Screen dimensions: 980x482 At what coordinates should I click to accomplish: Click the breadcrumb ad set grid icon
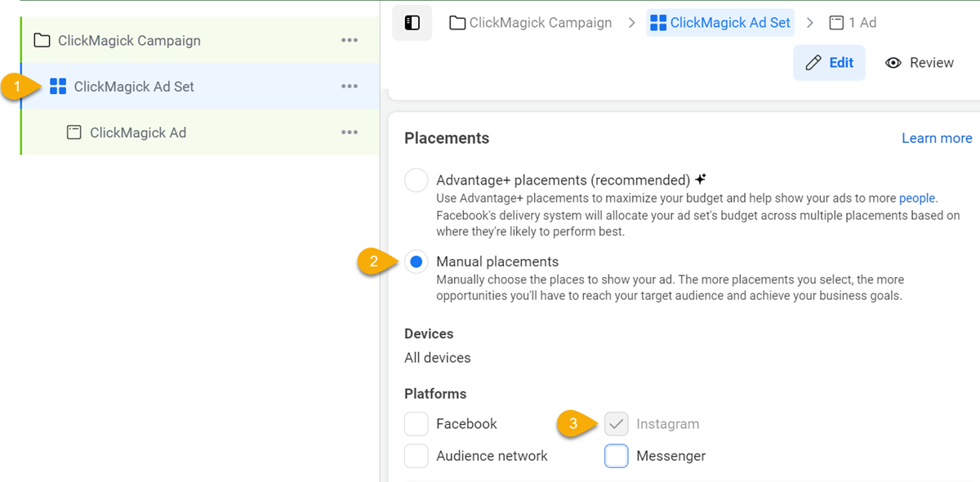tap(658, 23)
